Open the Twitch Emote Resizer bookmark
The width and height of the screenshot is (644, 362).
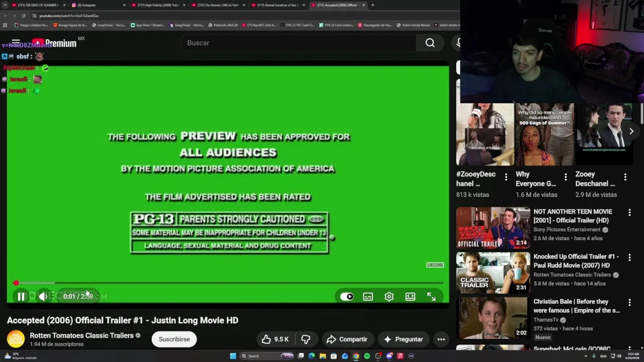[413, 25]
